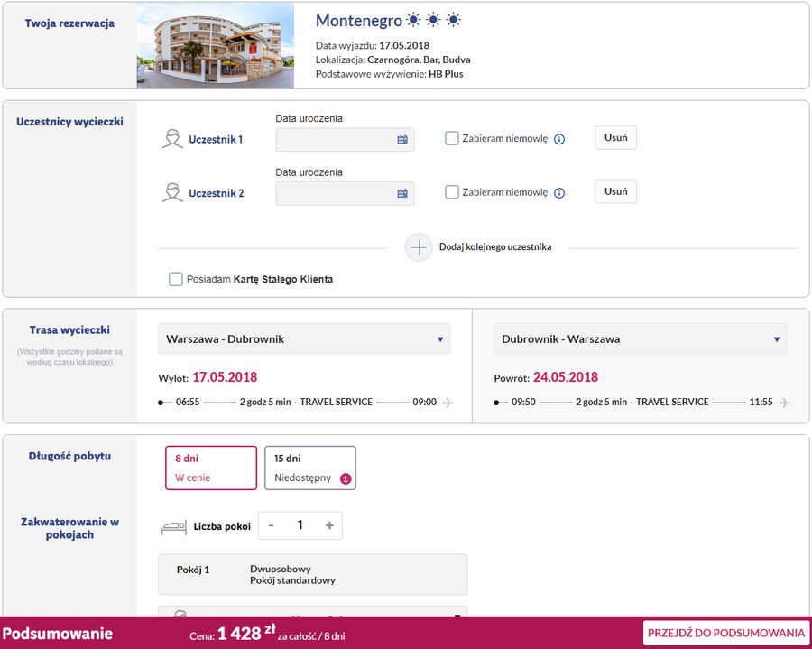812x649 pixels.
Task: Click info icon next to Uczestnik 2 niemowlę
Action: pyautogui.click(x=559, y=193)
